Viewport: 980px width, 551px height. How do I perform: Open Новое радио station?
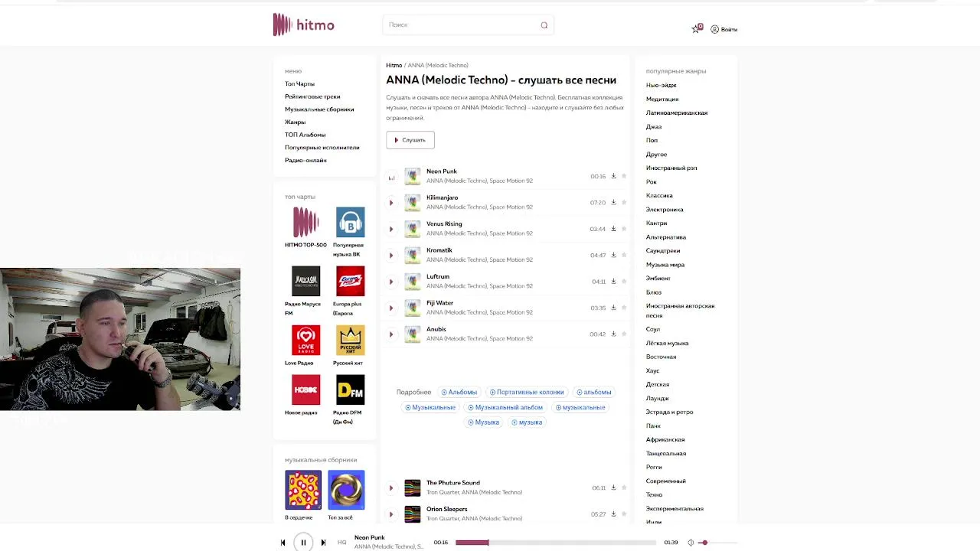(305, 390)
